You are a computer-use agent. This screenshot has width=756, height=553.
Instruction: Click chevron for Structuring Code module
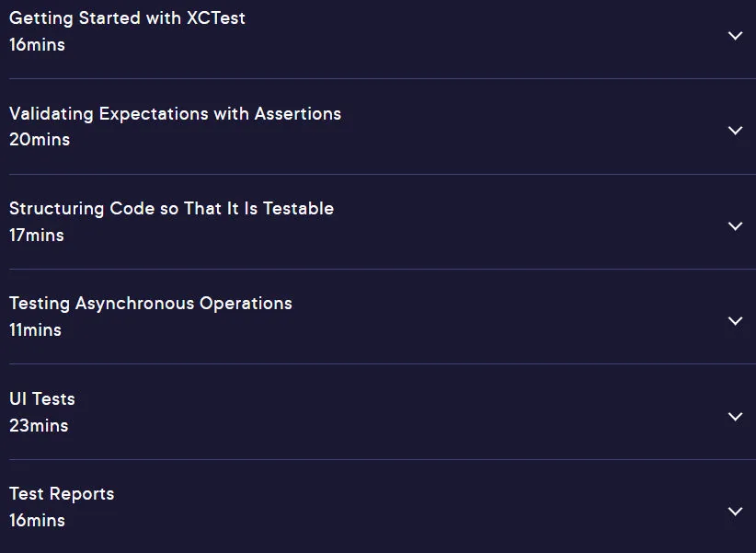pyautogui.click(x=735, y=225)
